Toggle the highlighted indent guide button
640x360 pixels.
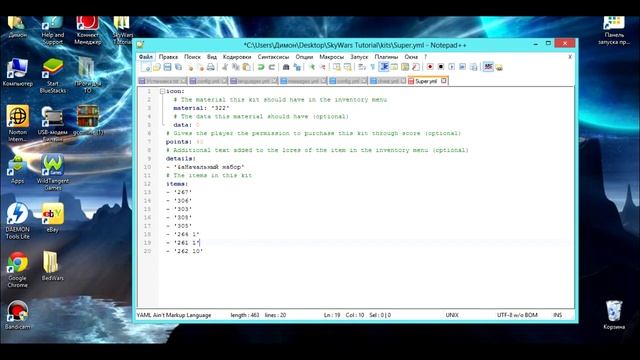click(384, 67)
